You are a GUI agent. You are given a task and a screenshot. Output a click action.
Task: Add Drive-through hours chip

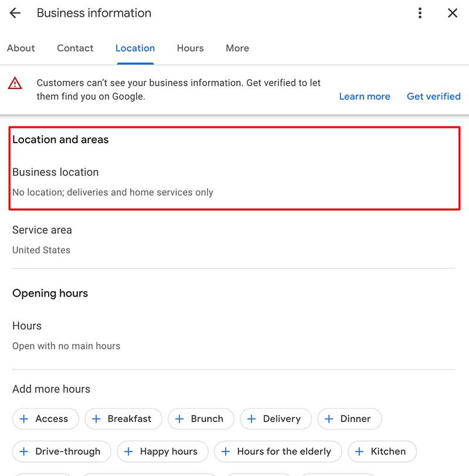pyautogui.click(x=62, y=451)
